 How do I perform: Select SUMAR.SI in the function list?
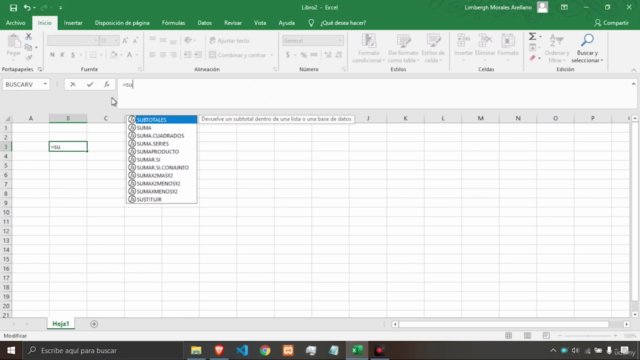[162, 160]
